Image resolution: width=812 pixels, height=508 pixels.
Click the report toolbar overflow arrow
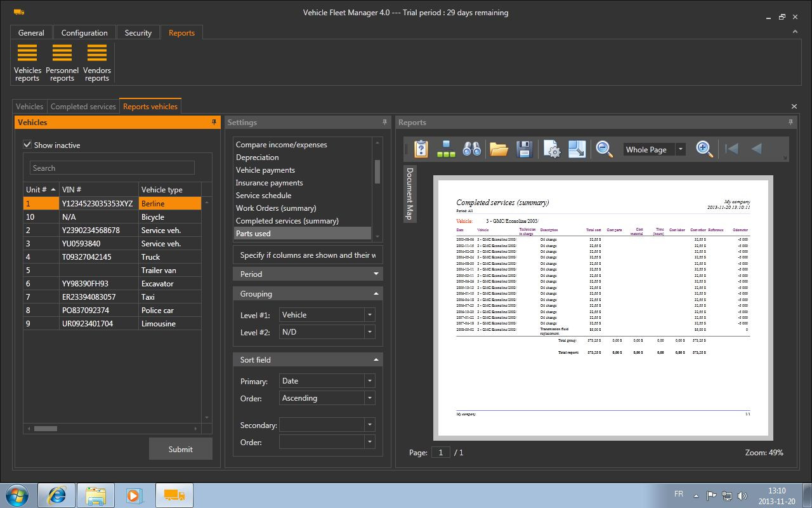click(x=785, y=157)
